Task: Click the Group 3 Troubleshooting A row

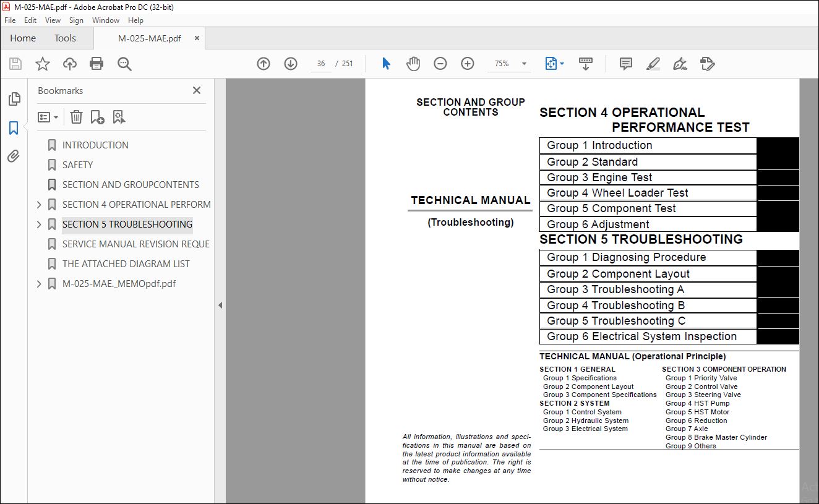Action: (x=648, y=289)
